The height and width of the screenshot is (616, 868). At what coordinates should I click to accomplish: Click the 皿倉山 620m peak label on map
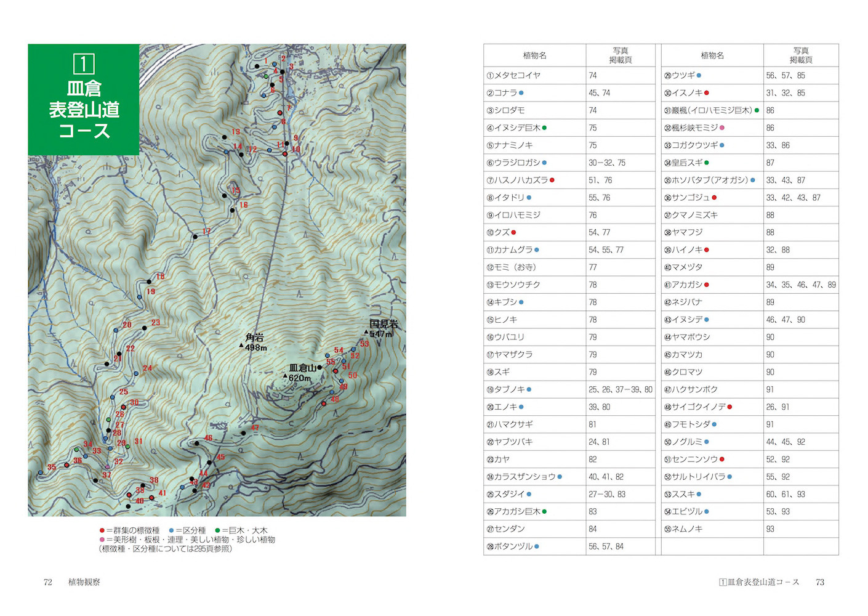tap(302, 373)
